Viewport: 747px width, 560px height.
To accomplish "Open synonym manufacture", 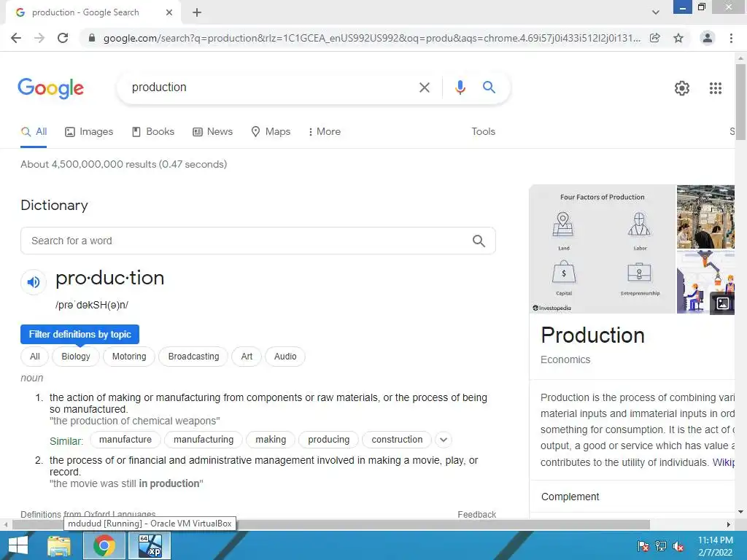I will 125,440.
